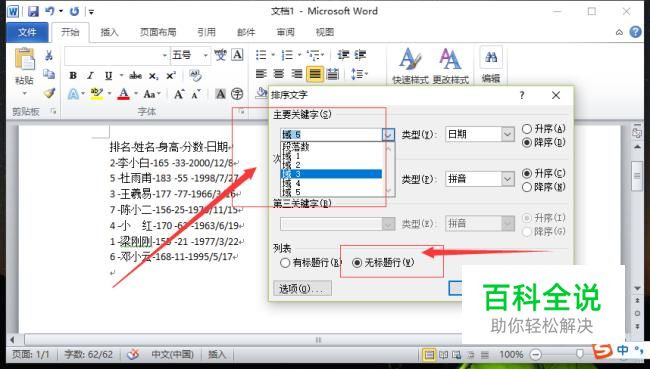This screenshot has height=369, width=650.
Task: Close the 排序文字 dialog
Action: pos(556,95)
